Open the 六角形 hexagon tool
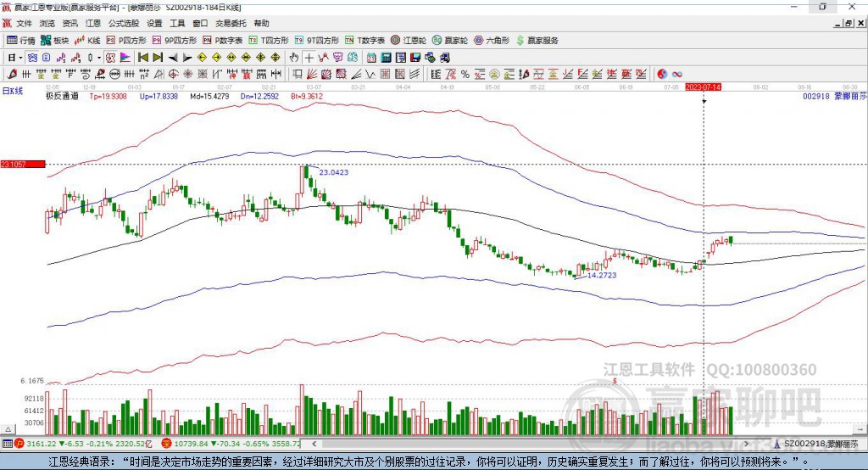This screenshot has height=470, width=868. coord(492,41)
